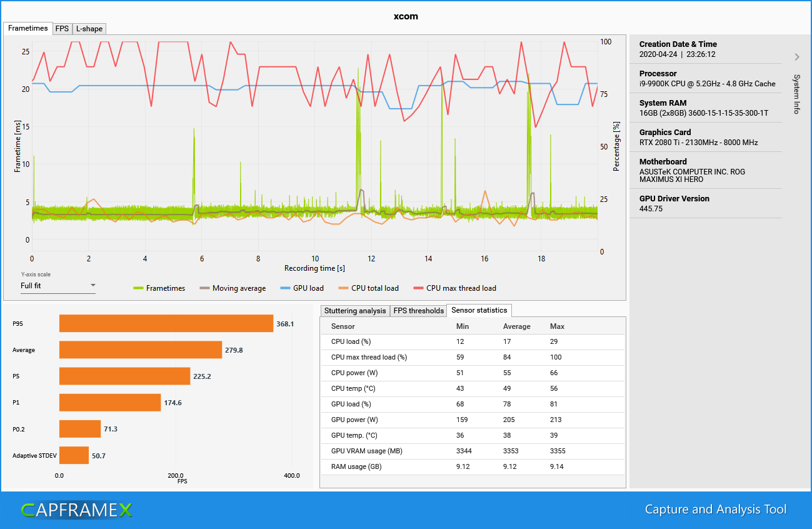This screenshot has height=529, width=812.
Task: Click the CapFrameX logo
Action: [76, 510]
